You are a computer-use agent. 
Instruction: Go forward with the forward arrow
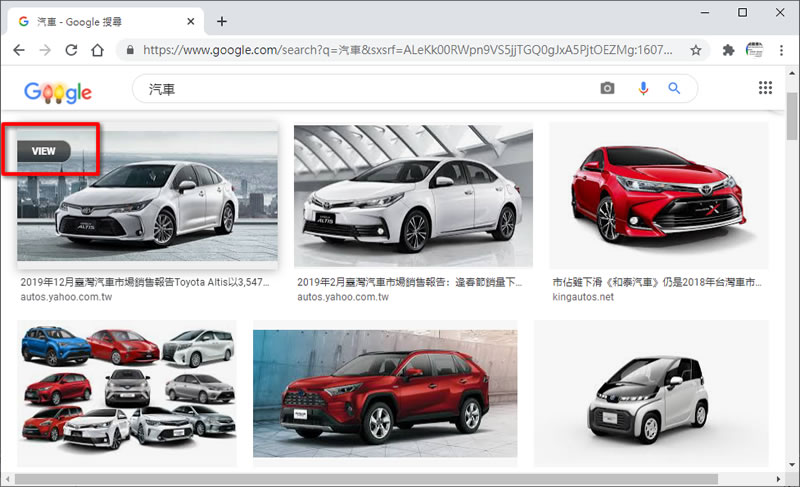[45, 50]
